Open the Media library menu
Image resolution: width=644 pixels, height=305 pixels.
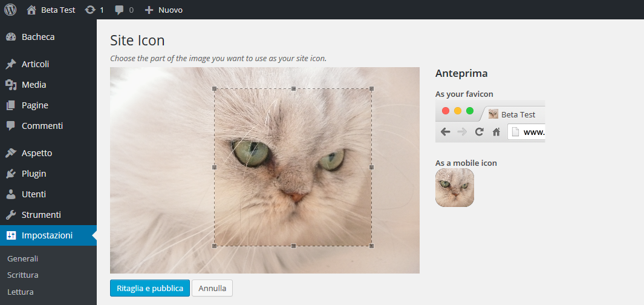tap(34, 85)
